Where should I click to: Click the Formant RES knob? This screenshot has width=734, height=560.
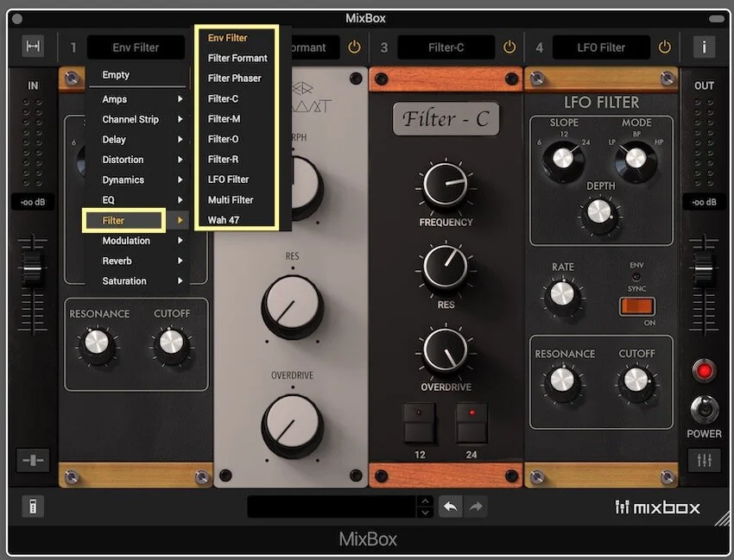click(292, 306)
